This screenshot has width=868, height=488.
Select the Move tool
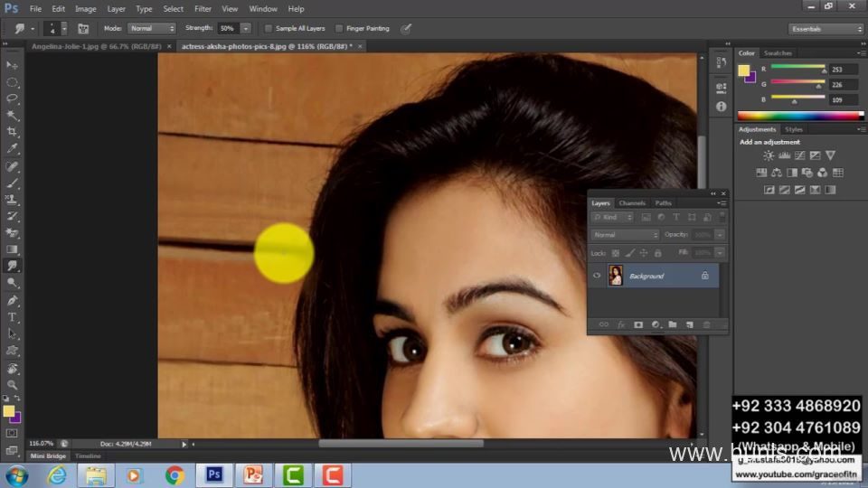12,65
